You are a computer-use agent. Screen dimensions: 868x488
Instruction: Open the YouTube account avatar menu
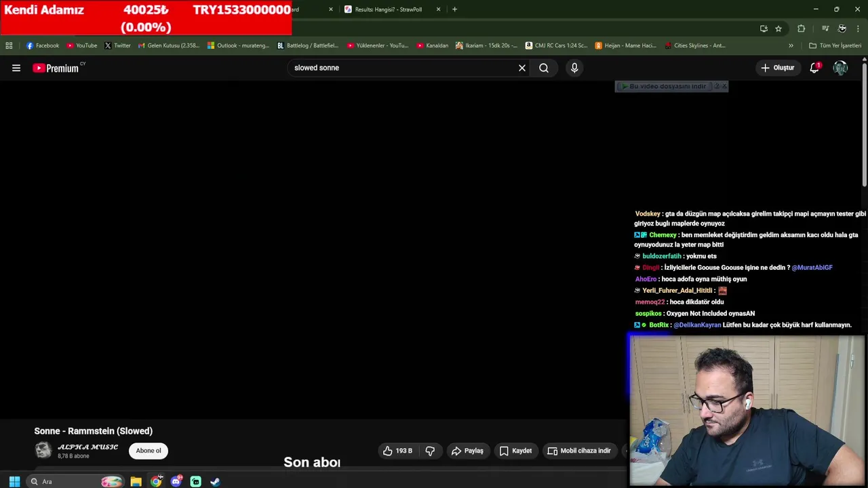(x=840, y=68)
